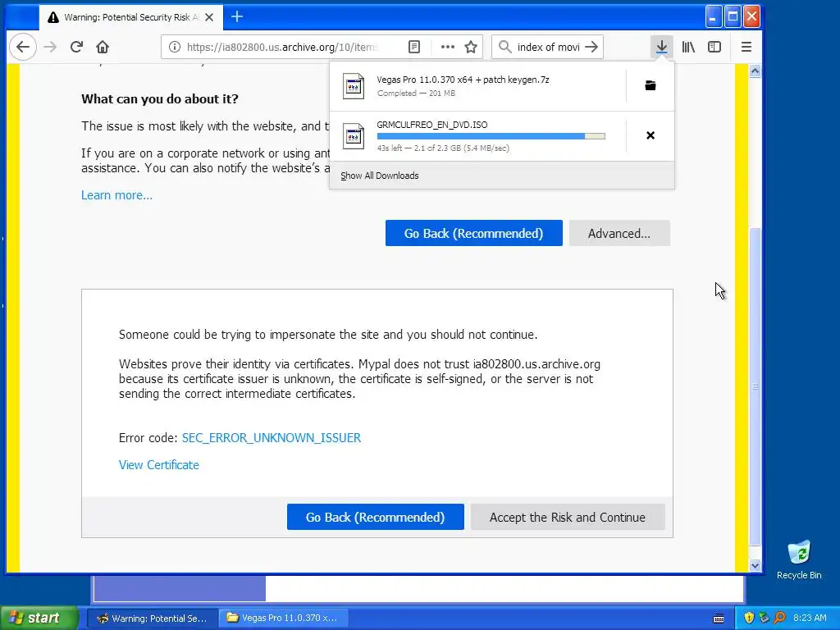Click in the search box field

pyautogui.click(x=548, y=47)
